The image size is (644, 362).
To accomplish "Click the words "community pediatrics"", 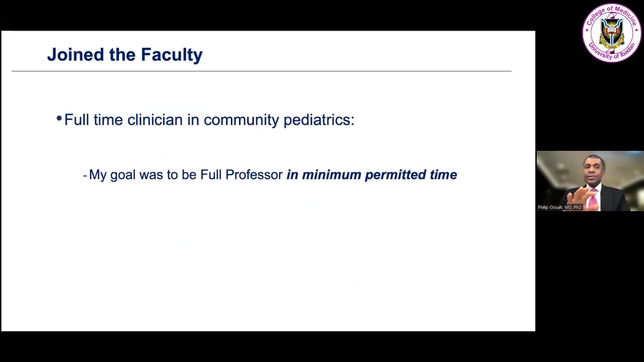I will (x=279, y=120).
